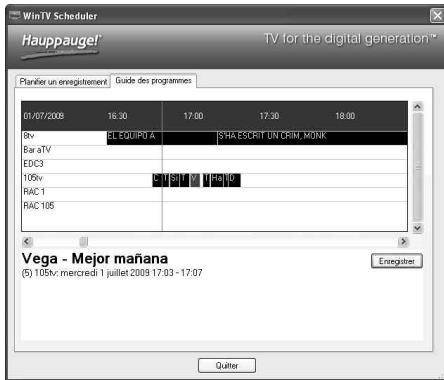
Task: Click the 17:00 time header
Action: tap(193, 116)
